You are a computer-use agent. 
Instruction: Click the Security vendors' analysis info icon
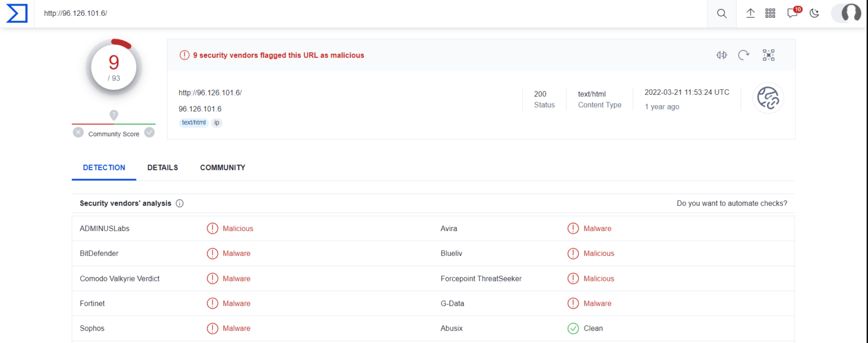point(180,203)
